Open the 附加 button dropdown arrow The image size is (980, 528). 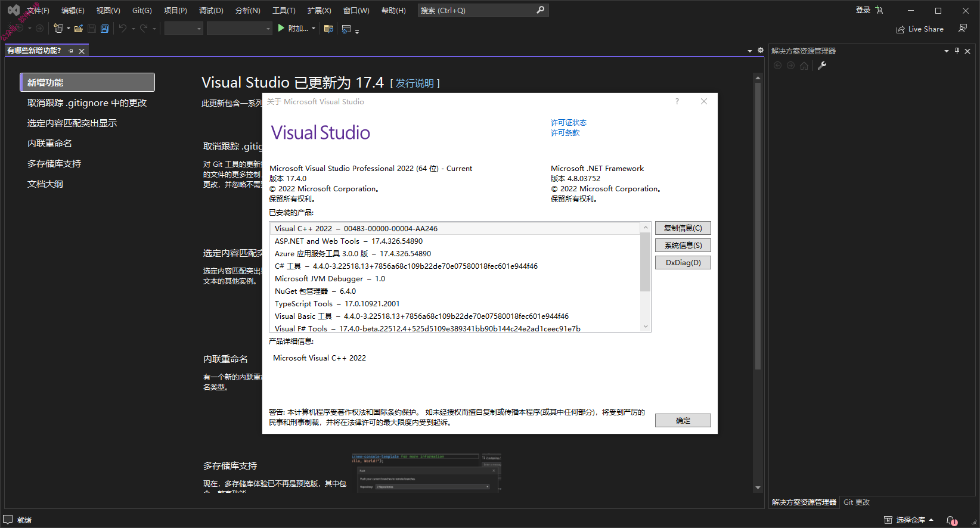tap(314, 29)
